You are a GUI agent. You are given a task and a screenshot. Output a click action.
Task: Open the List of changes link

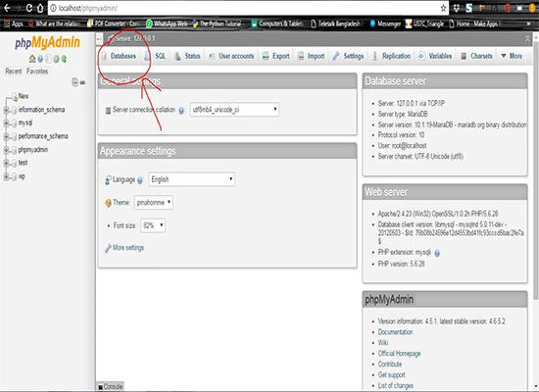tap(396, 385)
